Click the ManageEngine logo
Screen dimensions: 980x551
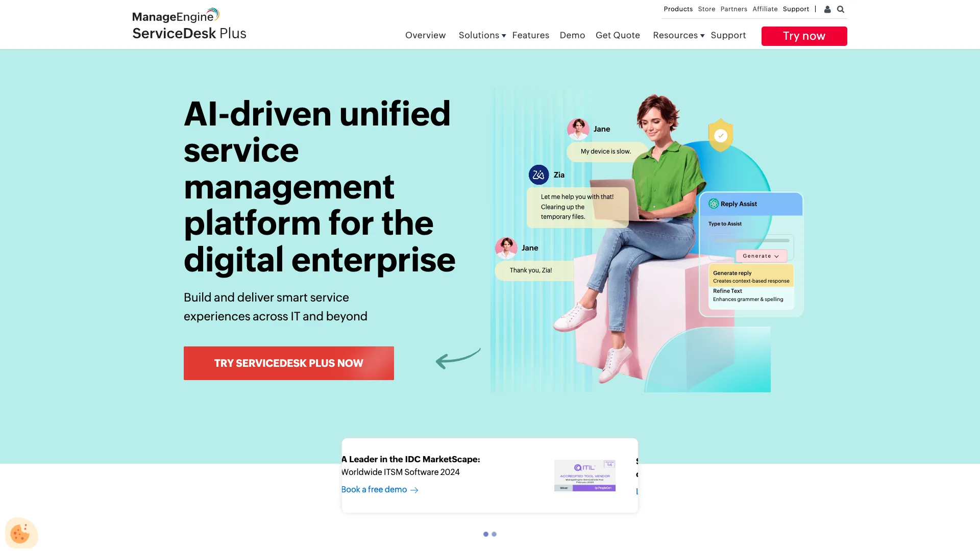176,15
